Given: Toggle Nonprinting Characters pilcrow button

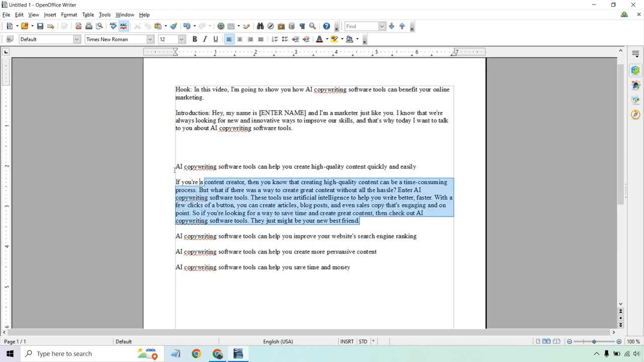Looking at the screenshot, I should tap(302, 26).
